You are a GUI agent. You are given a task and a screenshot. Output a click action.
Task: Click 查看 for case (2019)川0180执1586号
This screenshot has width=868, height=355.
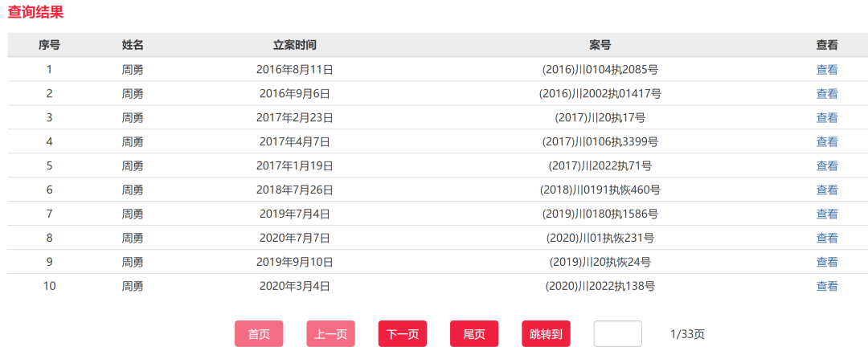[826, 214]
